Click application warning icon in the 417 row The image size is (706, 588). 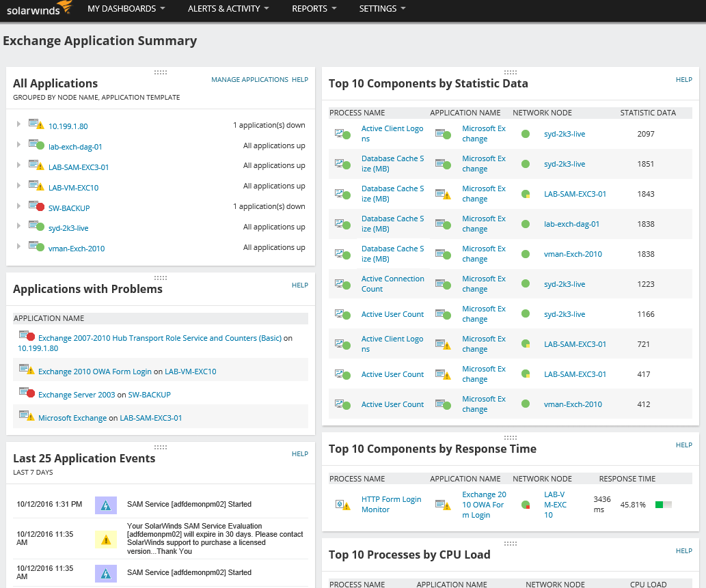click(x=443, y=374)
